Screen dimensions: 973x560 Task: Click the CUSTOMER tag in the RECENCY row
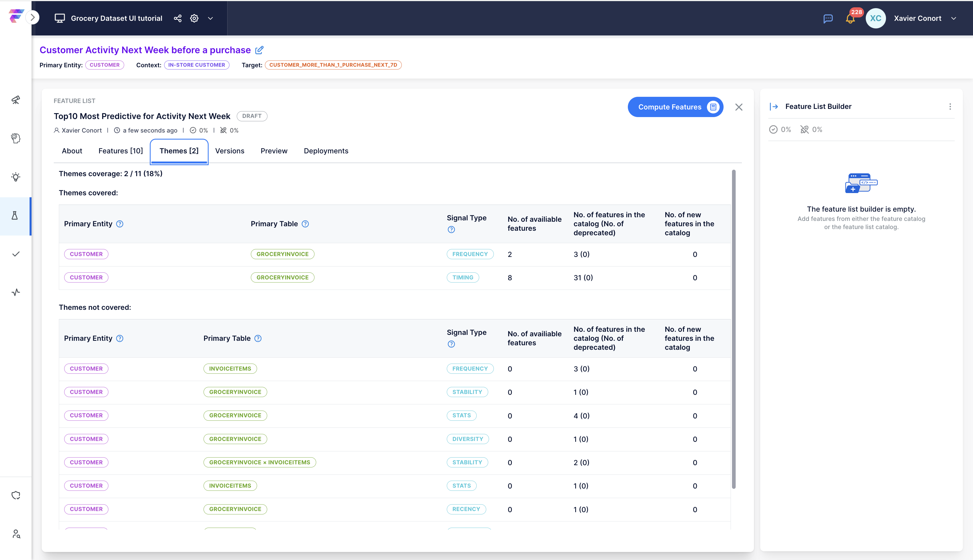pos(86,509)
